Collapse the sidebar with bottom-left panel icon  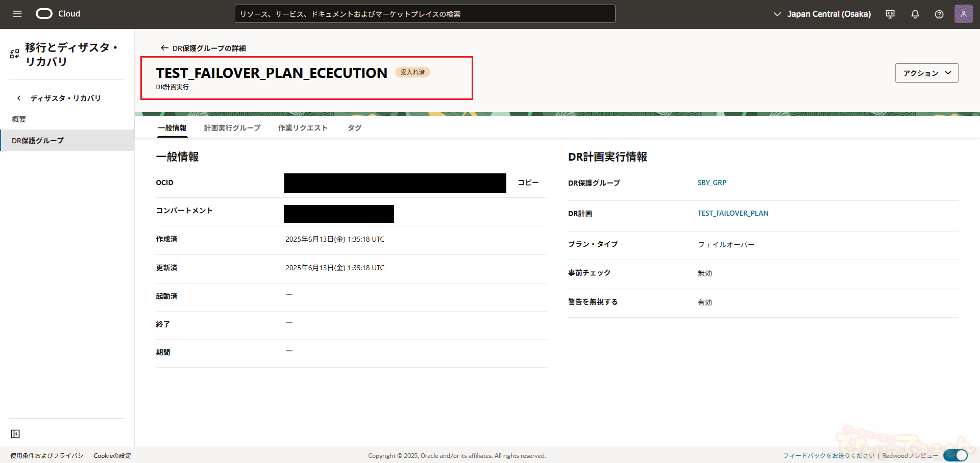(15, 434)
